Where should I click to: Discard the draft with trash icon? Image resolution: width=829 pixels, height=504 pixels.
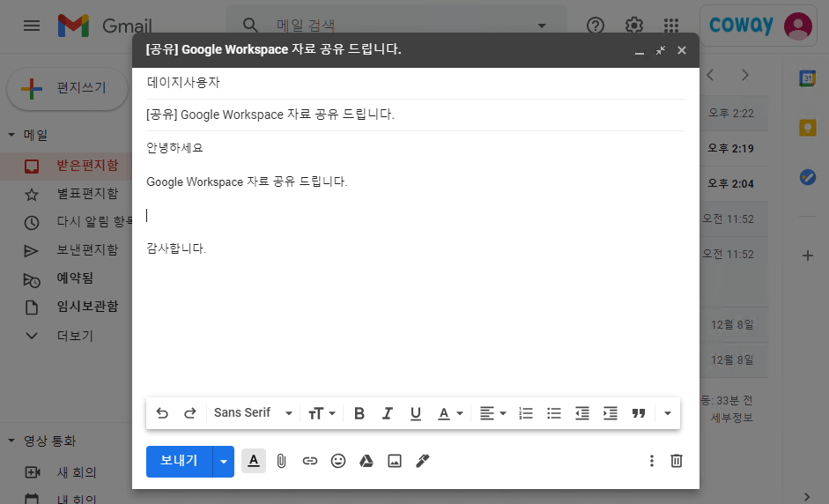pyautogui.click(x=677, y=461)
